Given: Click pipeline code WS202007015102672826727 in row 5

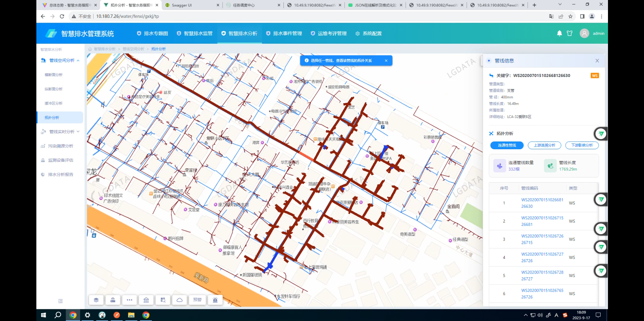Looking at the screenshot, I should click(542, 276).
